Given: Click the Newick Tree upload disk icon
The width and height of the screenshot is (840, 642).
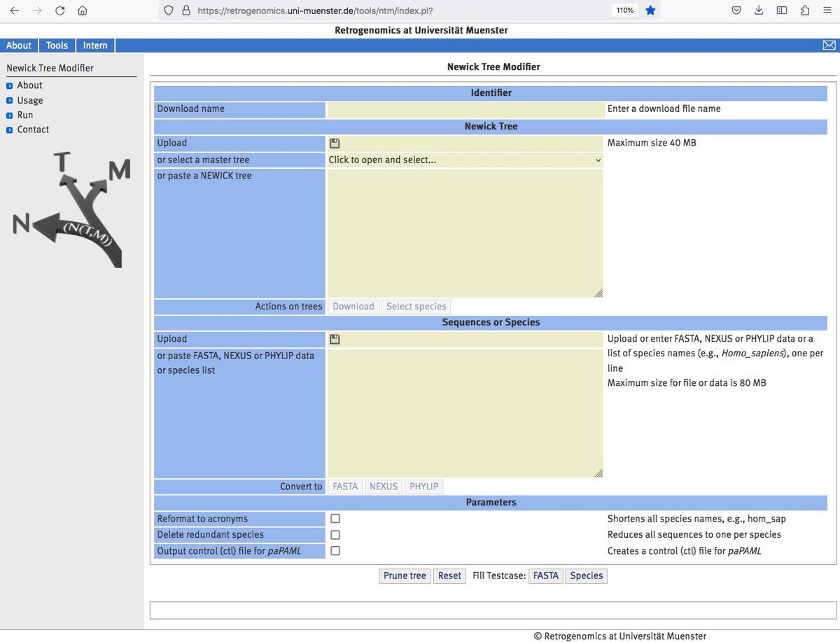Looking at the screenshot, I should click(335, 144).
